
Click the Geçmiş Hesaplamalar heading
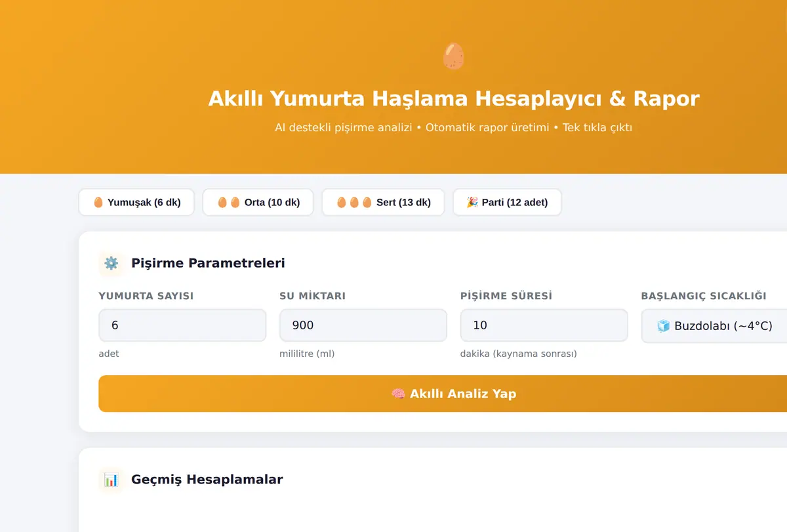(x=207, y=480)
